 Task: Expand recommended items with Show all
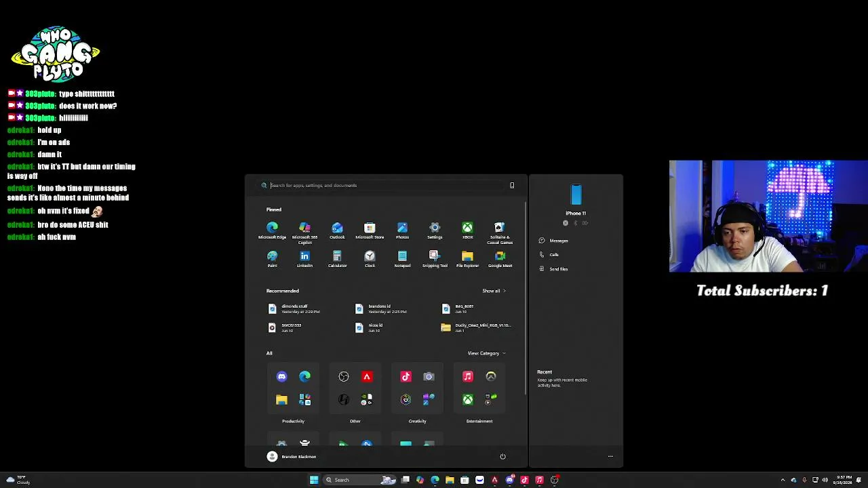point(494,291)
